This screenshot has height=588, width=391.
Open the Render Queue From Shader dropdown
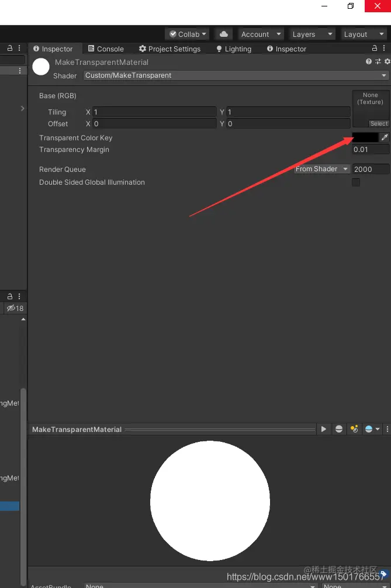click(x=321, y=169)
